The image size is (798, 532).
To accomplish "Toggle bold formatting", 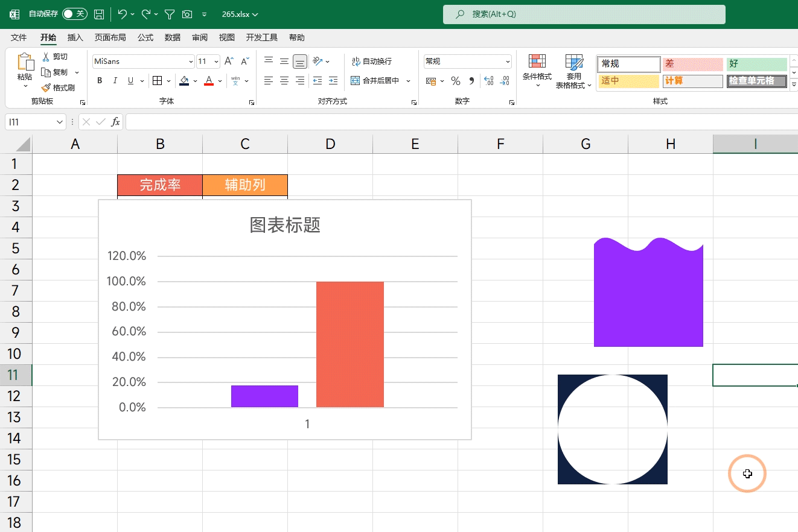I will click(100, 81).
